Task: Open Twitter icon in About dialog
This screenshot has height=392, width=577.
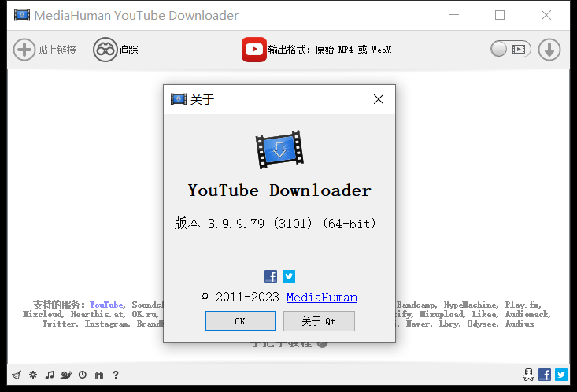Action: (x=289, y=276)
